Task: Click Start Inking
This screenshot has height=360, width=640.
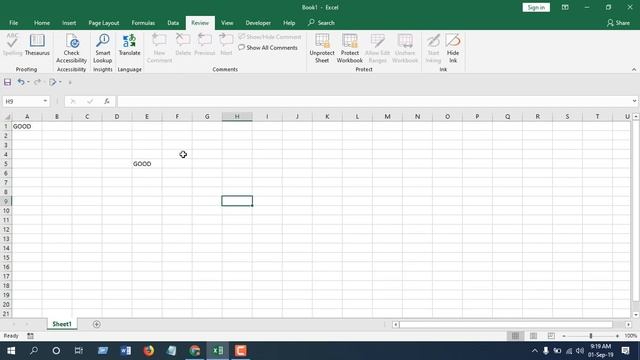Action: [x=433, y=48]
